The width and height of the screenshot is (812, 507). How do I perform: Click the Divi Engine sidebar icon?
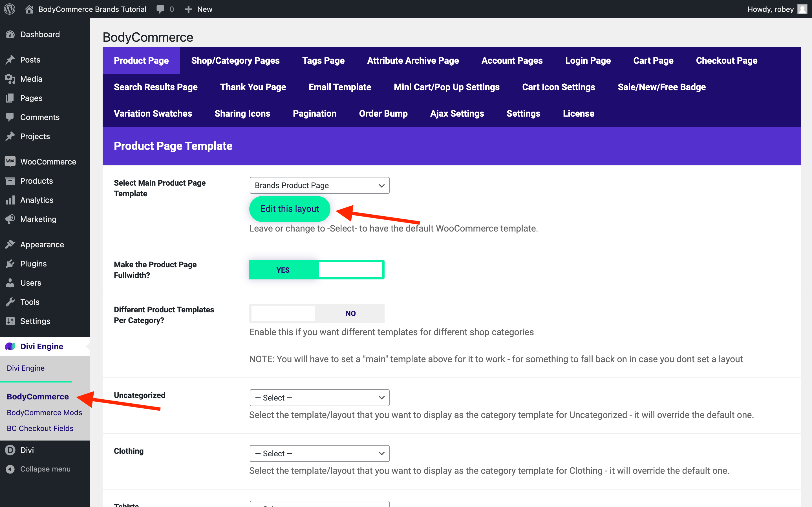pos(10,346)
